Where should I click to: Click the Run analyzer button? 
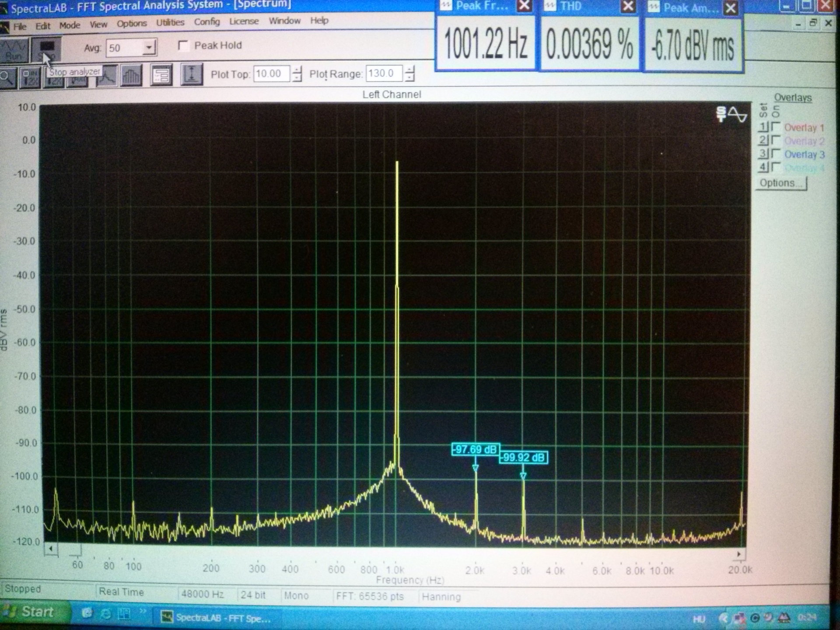point(14,50)
